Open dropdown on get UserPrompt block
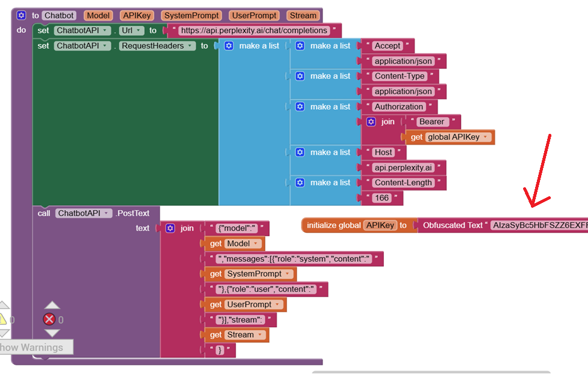588x380 pixels. click(254, 304)
